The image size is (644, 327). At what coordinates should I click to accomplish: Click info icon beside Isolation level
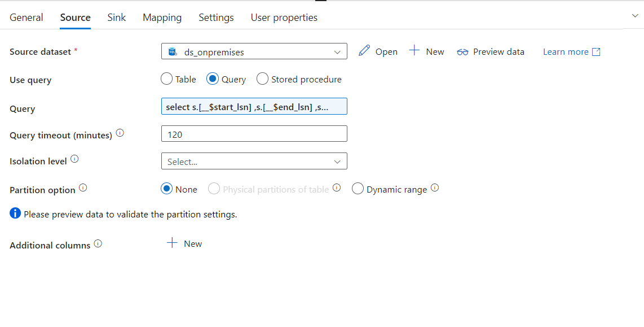[x=74, y=160]
